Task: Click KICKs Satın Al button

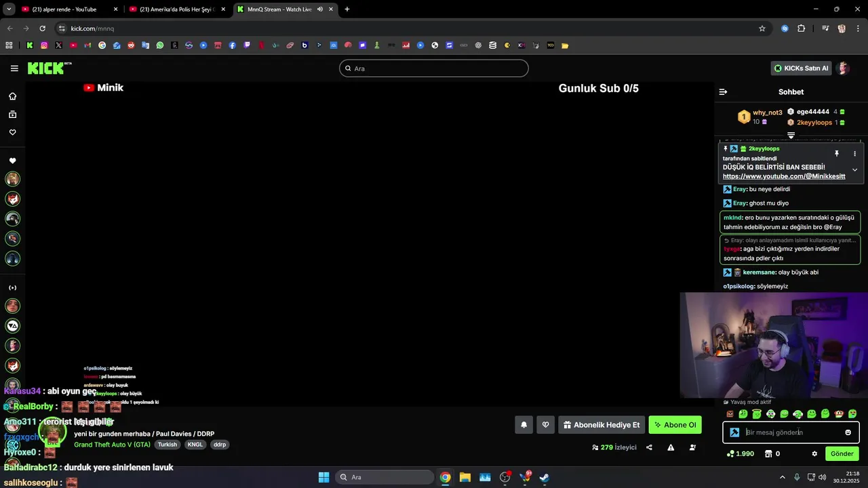Action: pos(801,68)
